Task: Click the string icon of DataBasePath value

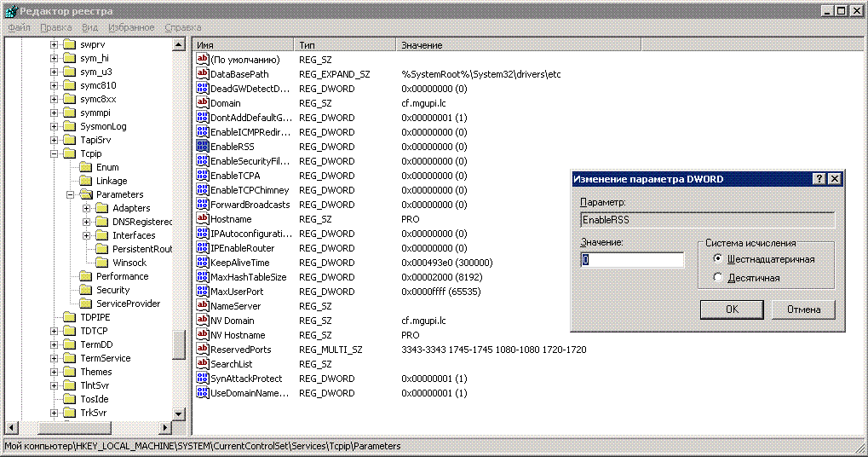Action: click(x=203, y=73)
